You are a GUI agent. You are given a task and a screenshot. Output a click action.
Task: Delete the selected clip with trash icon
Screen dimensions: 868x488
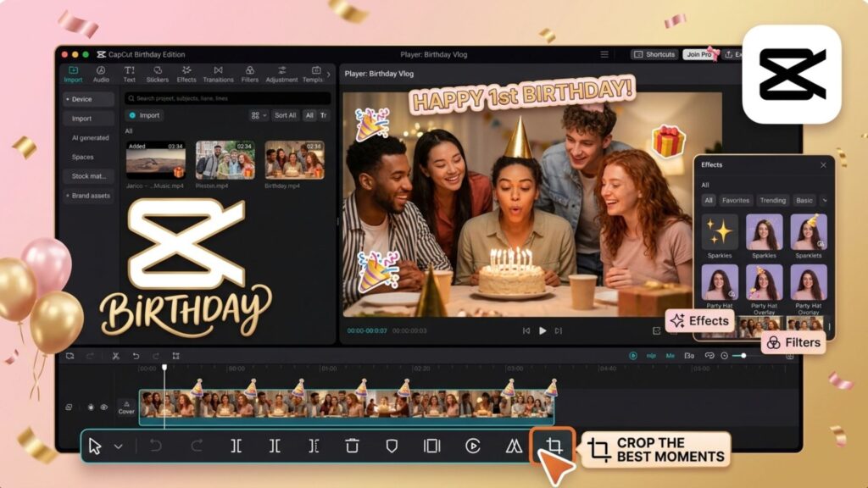352,446
